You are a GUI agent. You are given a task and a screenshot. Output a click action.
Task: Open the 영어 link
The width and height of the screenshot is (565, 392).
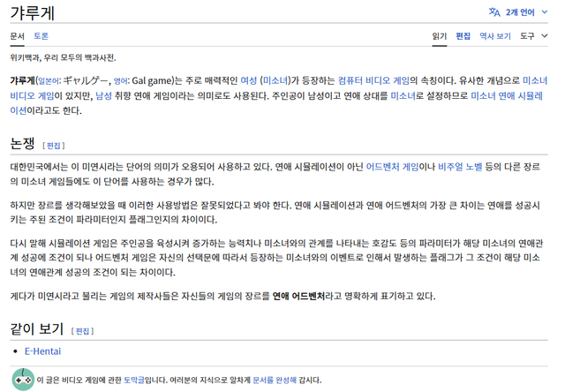point(121,81)
